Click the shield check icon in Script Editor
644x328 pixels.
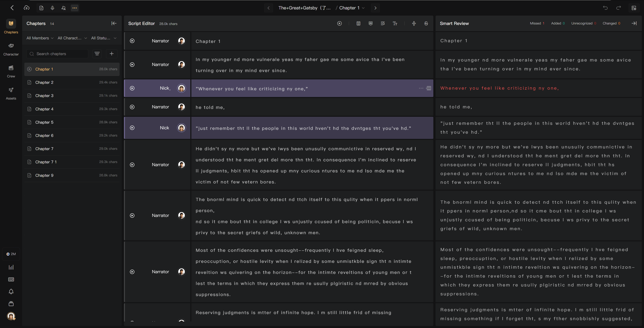click(x=370, y=23)
